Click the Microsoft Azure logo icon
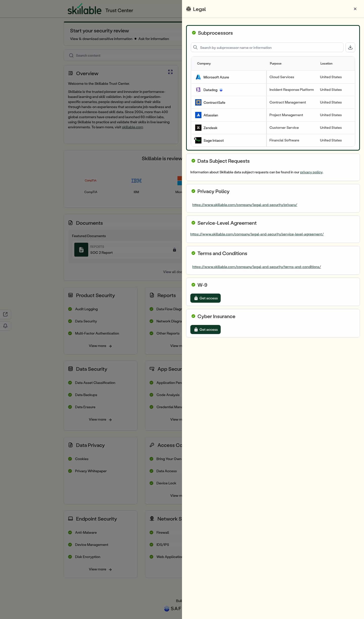The image size is (364, 619). pyautogui.click(x=198, y=77)
